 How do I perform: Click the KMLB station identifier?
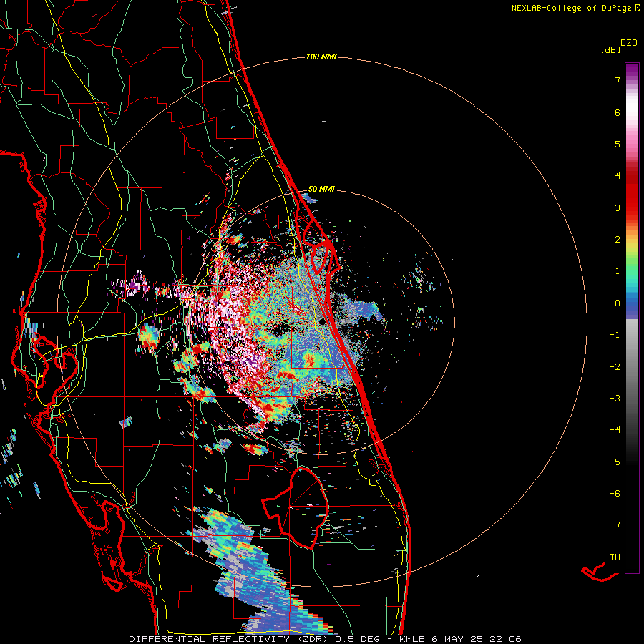click(412, 639)
